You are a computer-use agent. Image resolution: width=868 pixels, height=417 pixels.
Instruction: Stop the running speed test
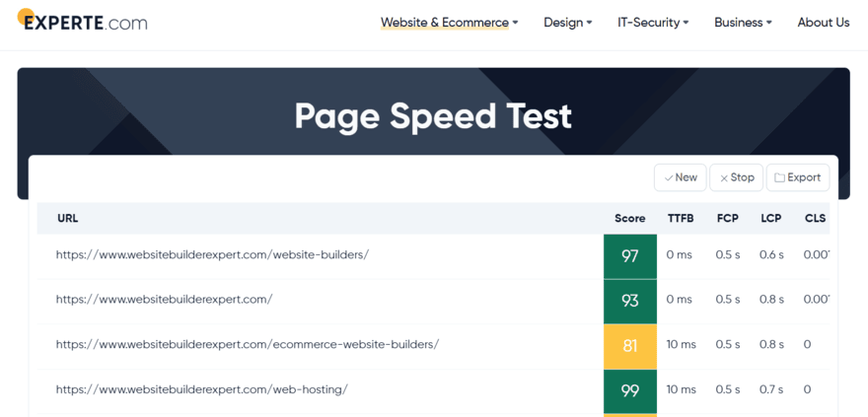tap(736, 177)
